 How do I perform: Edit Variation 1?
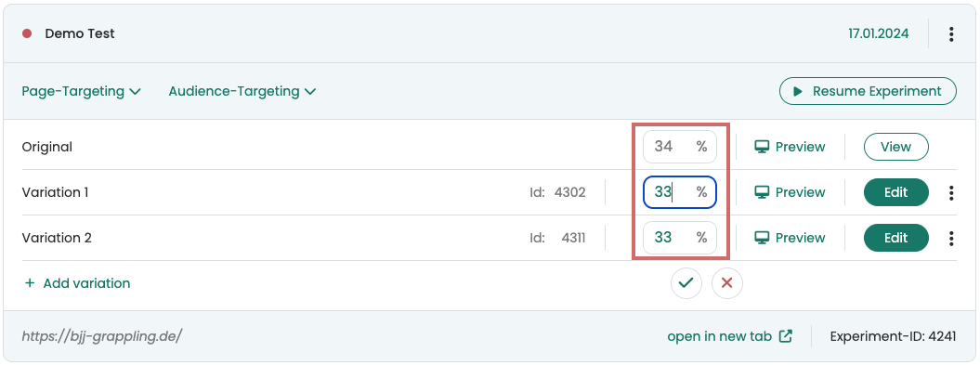895,192
